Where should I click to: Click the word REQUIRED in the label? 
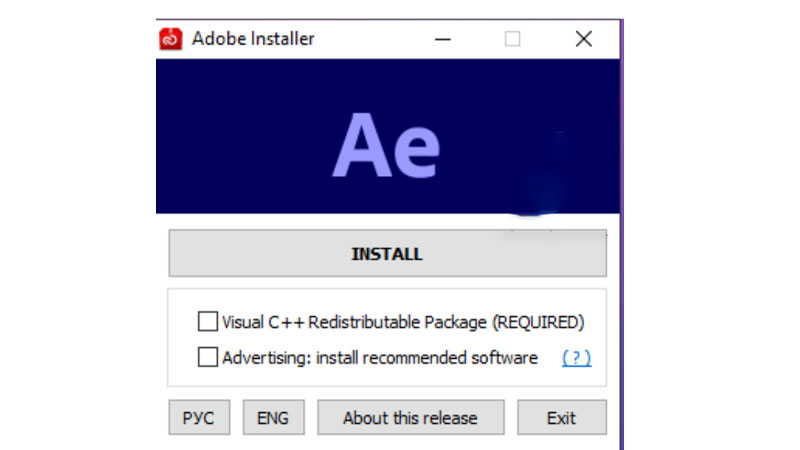[537, 322]
